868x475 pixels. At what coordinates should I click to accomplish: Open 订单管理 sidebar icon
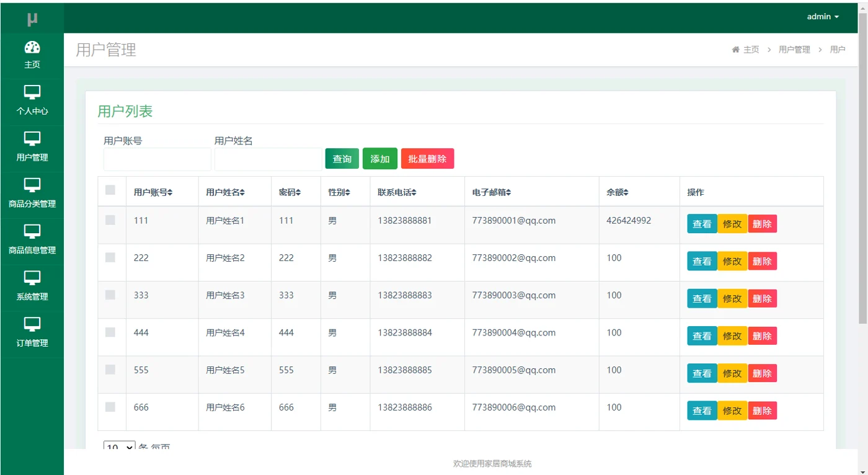32,325
